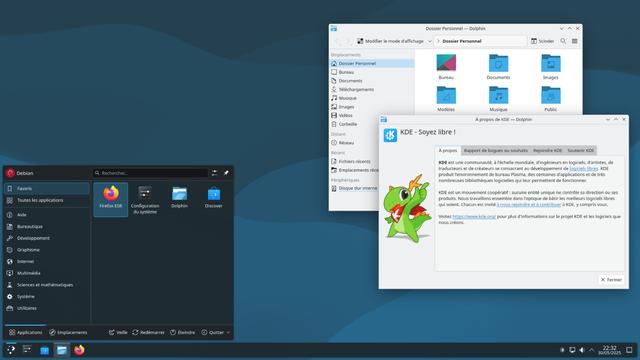
Task: Open the Internet category
Action: click(x=47, y=262)
